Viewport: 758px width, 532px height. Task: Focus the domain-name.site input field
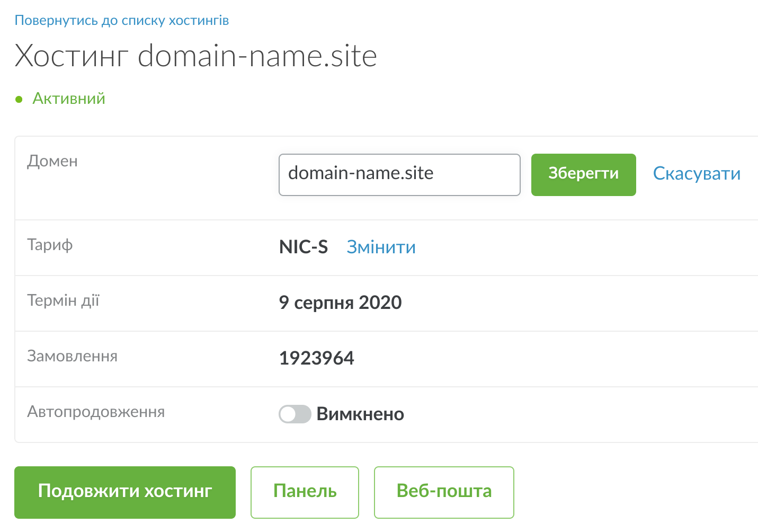(x=399, y=175)
